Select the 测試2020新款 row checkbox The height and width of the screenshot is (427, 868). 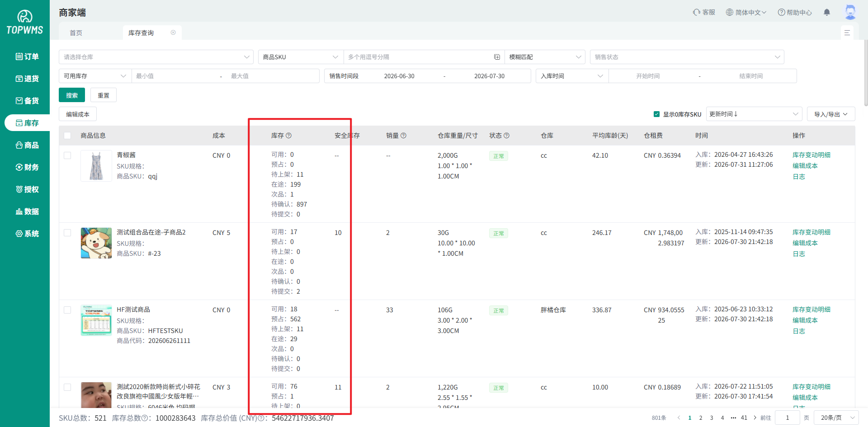(x=67, y=387)
